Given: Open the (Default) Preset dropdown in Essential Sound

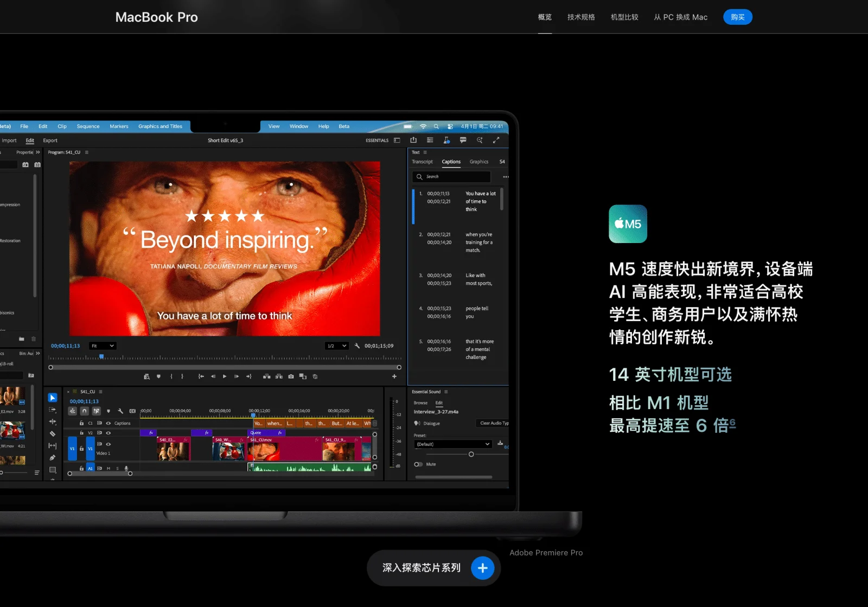Looking at the screenshot, I should (x=453, y=444).
